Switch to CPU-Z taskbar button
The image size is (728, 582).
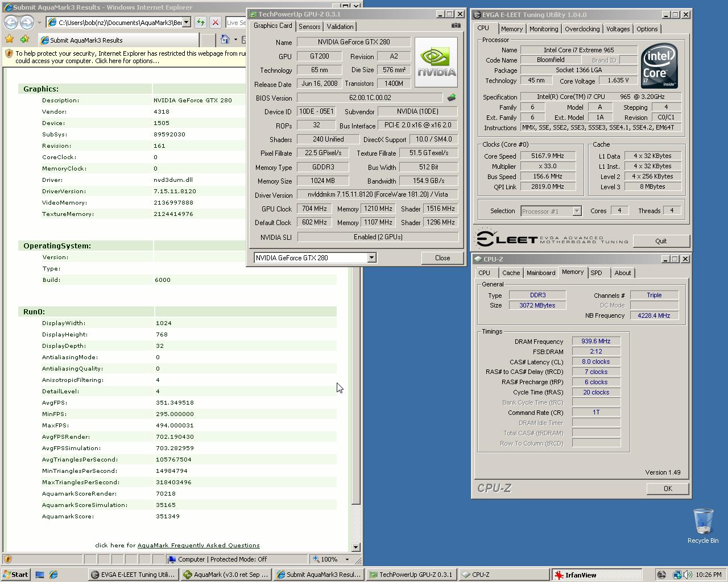(503, 575)
